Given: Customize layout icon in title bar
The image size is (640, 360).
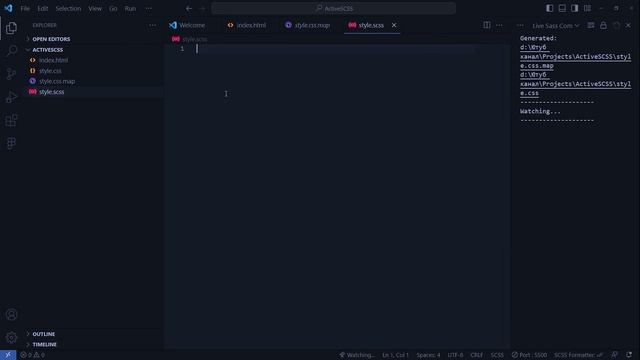Looking at the screenshot, I should tap(587, 8).
